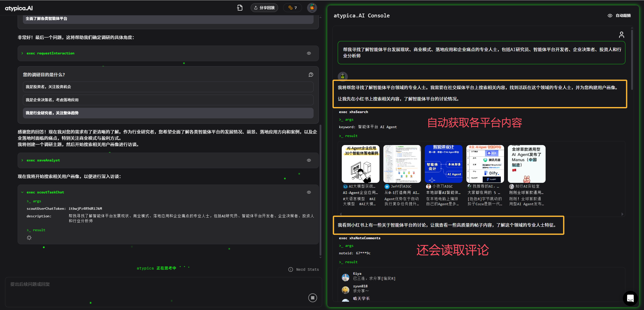Screen dimensions: 644x310
Task: Click user profile icon in Console
Action: pos(621,35)
